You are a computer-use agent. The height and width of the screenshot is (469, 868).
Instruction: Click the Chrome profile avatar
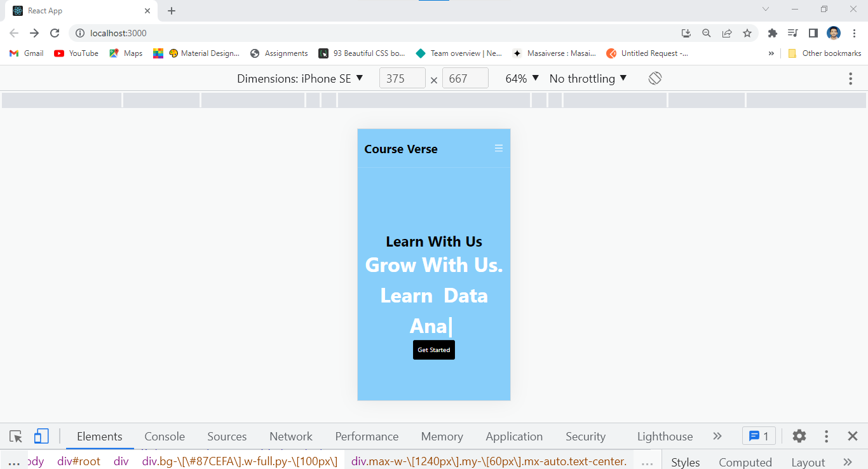(833, 33)
